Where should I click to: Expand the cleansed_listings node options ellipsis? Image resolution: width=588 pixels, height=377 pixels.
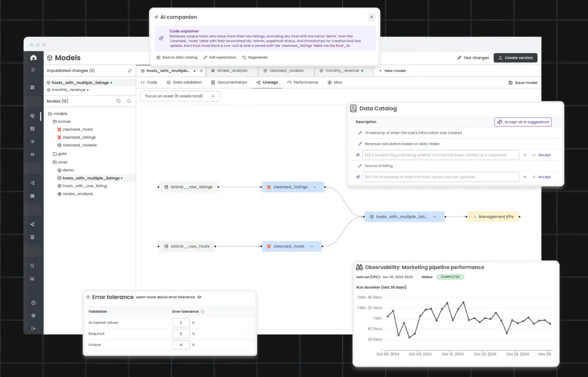[314, 188]
